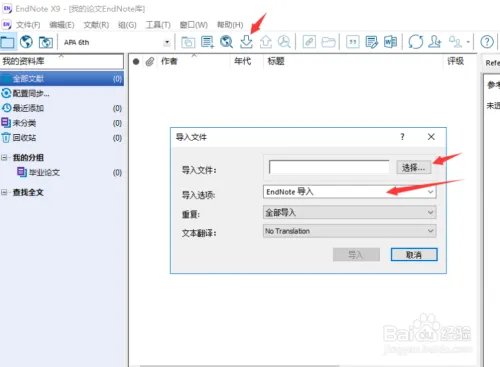Open online search magnifier globe icon
Image resolution: width=500 pixels, height=367 pixels.
227,42
